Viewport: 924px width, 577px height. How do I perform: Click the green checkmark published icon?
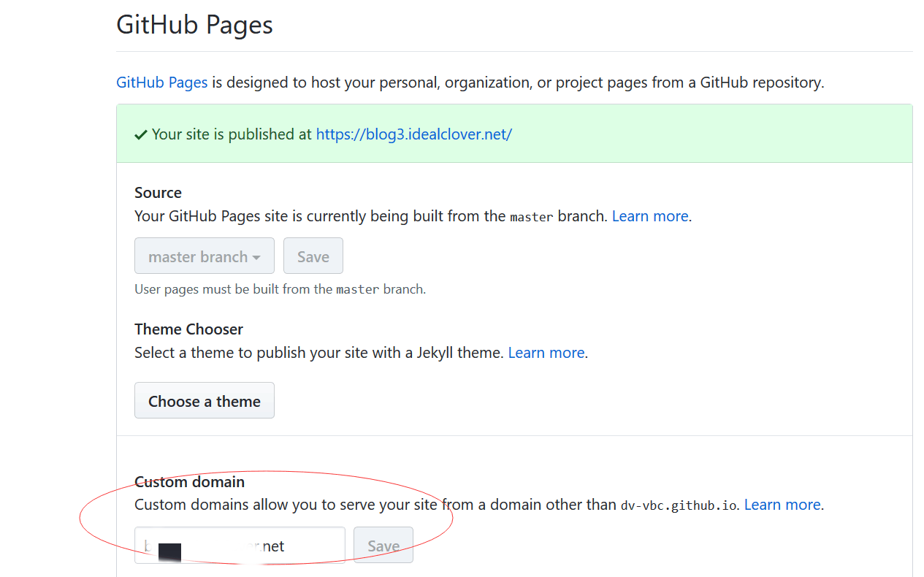pyautogui.click(x=141, y=135)
